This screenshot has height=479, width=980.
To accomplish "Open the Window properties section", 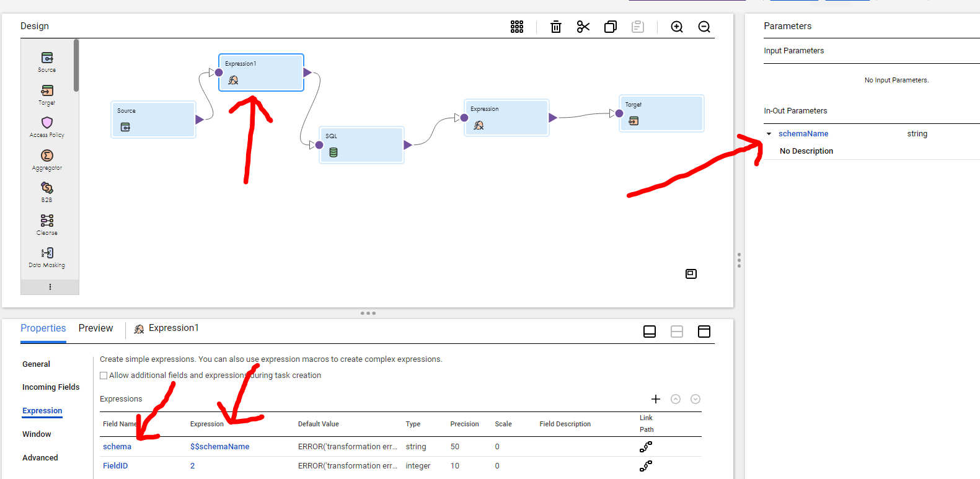I will click(37, 434).
